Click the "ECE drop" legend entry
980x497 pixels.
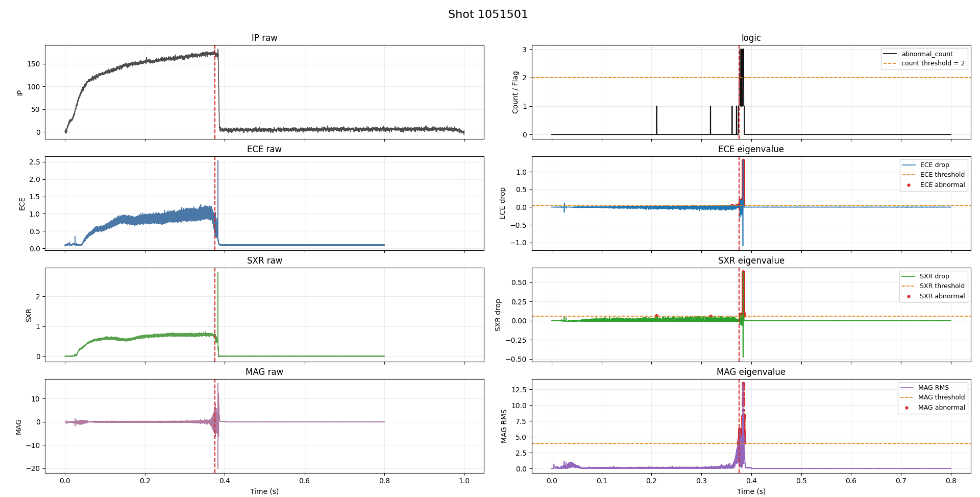[934, 165]
